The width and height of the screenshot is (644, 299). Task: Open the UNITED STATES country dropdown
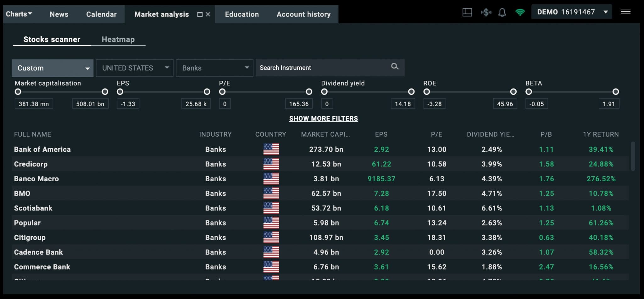135,68
